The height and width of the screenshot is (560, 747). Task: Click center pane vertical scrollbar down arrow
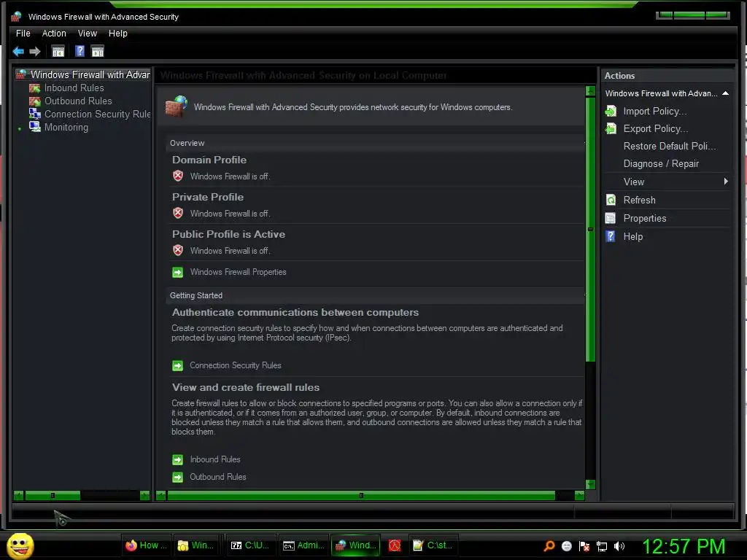590,484
